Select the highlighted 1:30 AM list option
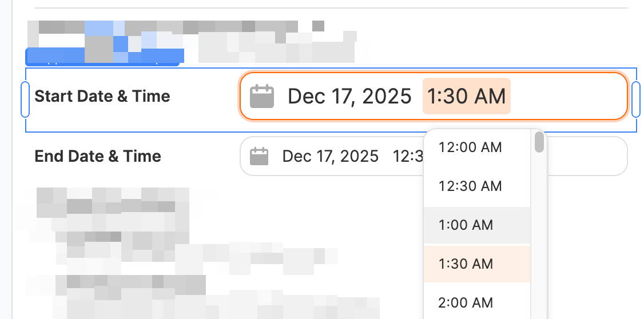This screenshot has height=319, width=644. (466, 264)
